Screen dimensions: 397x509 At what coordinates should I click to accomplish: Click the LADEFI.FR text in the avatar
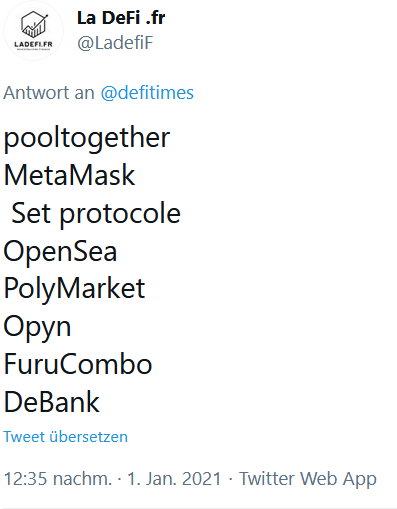33,44
